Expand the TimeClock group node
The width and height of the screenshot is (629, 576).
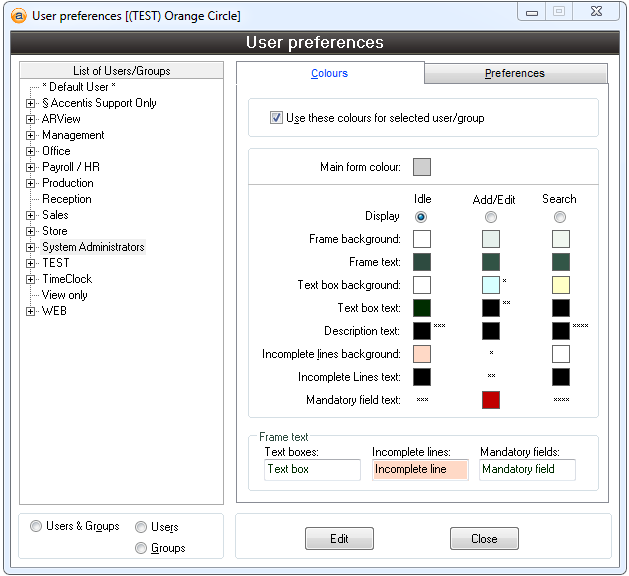31,279
